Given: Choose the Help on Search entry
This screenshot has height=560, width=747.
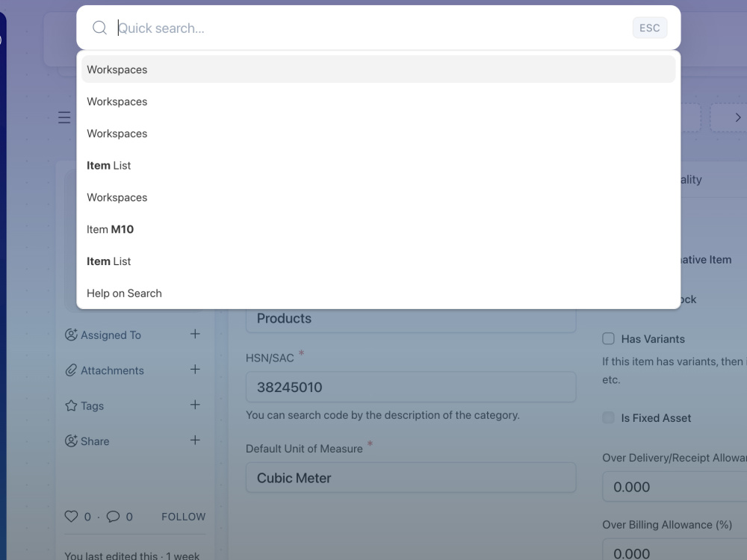Looking at the screenshot, I should click(x=378, y=293).
